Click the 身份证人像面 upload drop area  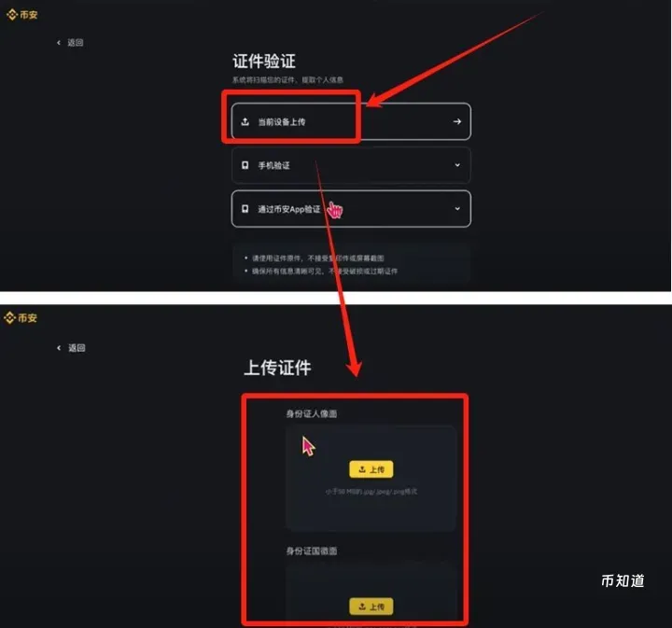coord(371,479)
